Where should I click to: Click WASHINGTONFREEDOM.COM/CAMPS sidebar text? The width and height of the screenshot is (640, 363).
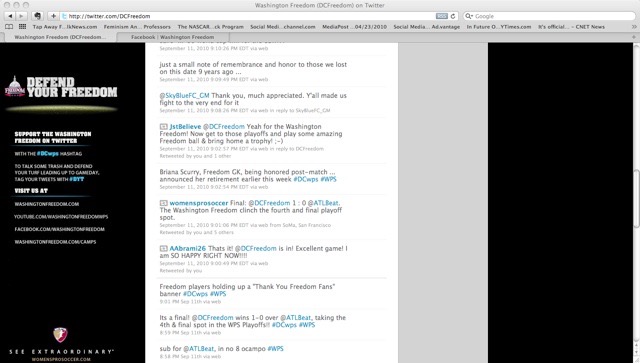click(56, 242)
